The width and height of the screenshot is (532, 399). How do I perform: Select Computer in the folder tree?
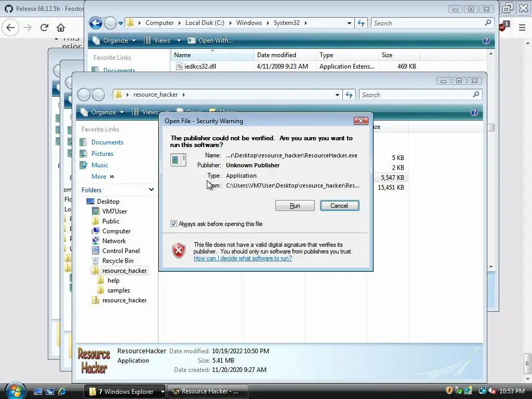[116, 231]
